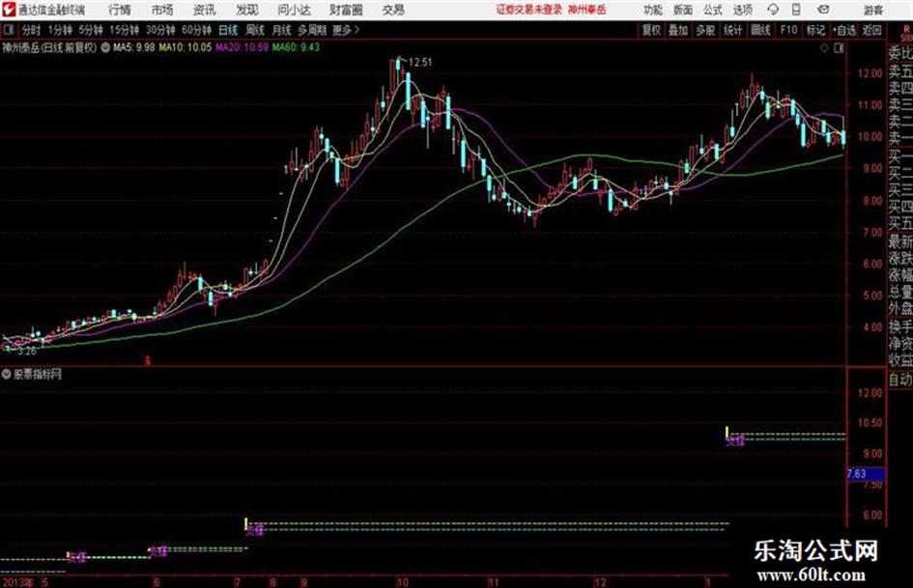Click the 叠加 overlay toolbar button
This screenshot has width=913, height=588.
pos(678,30)
